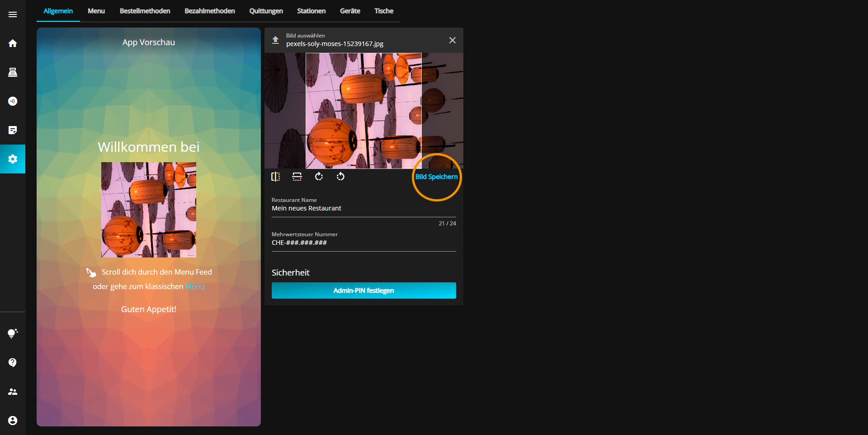Open the hamburger navigation menu

tap(13, 14)
